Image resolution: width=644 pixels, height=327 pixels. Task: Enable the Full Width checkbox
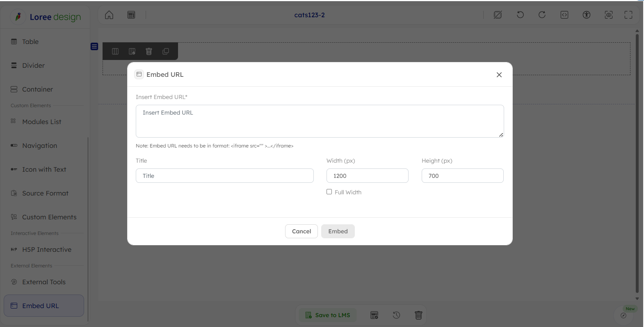(329, 192)
